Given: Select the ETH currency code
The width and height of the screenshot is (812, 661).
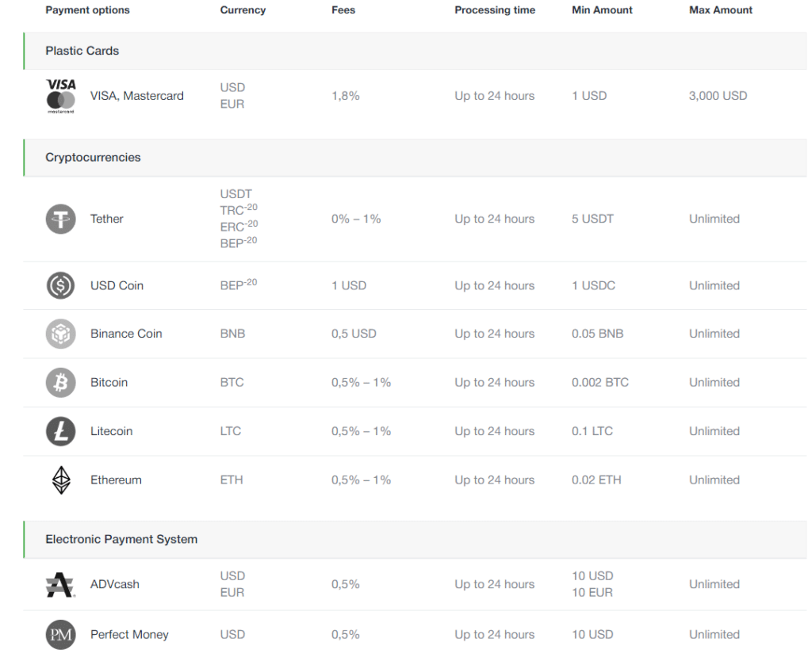Looking at the screenshot, I should (x=232, y=480).
